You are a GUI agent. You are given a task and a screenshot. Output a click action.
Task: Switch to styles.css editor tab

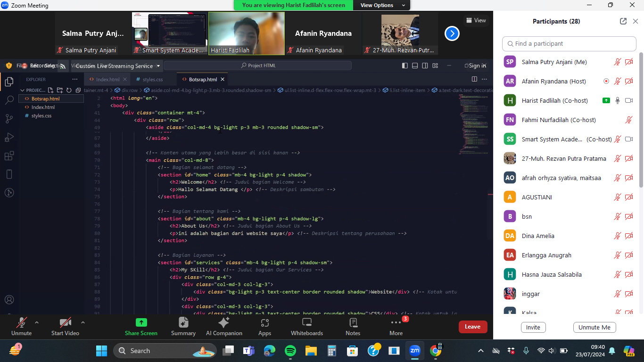[x=153, y=79]
